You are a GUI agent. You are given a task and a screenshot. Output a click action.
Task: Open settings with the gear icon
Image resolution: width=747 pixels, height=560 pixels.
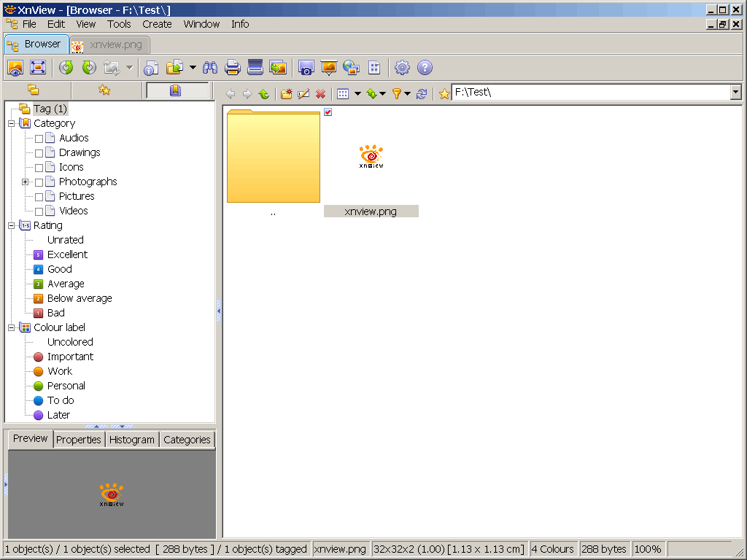click(x=402, y=68)
